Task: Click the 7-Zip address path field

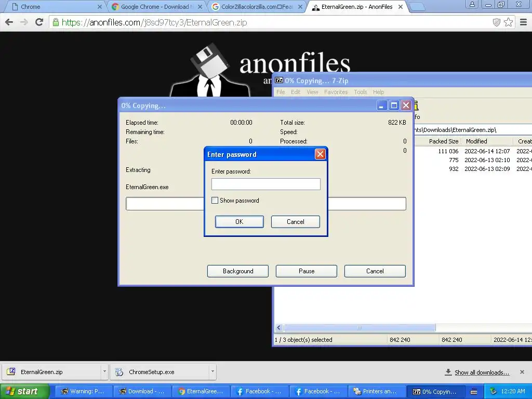Action: [x=473, y=129]
